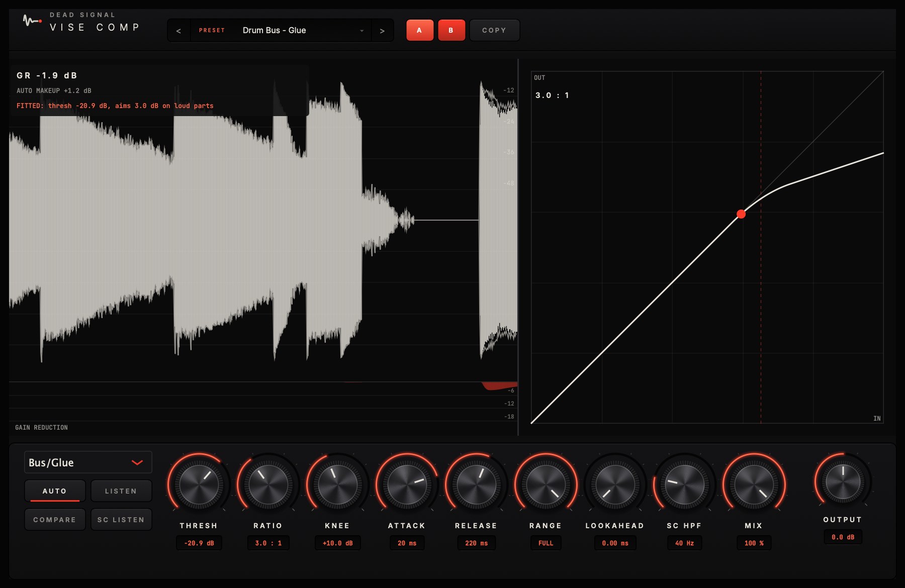Click the KNEE knob
The height and width of the screenshot is (588, 905).
[x=338, y=484]
